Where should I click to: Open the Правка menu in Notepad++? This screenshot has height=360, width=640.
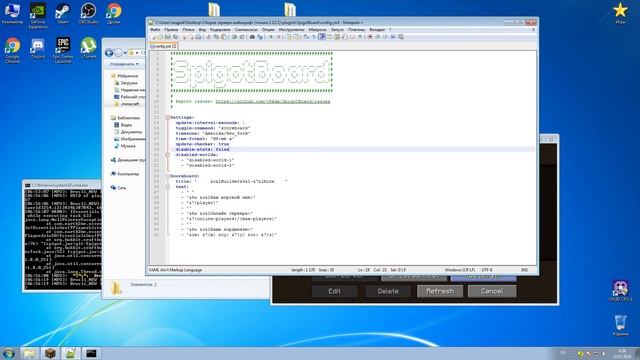point(171,30)
